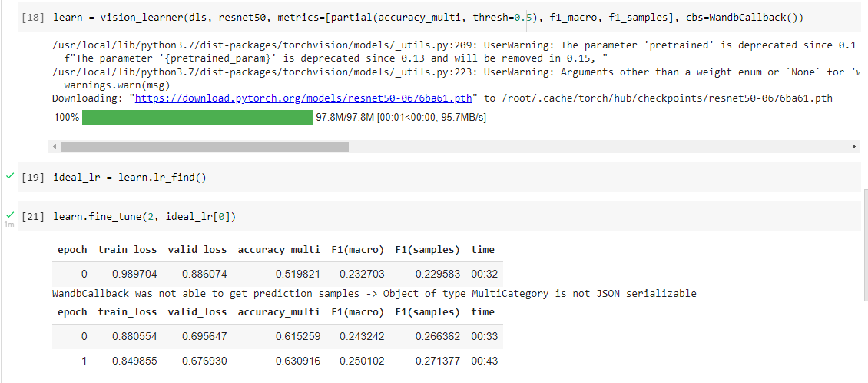The width and height of the screenshot is (868, 383).
Task: Click F1 macro value 0.232703
Action: tap(362, 275)
